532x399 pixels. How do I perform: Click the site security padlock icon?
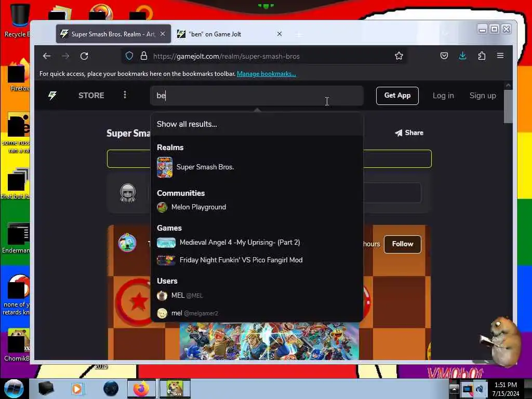pos(144,56)
